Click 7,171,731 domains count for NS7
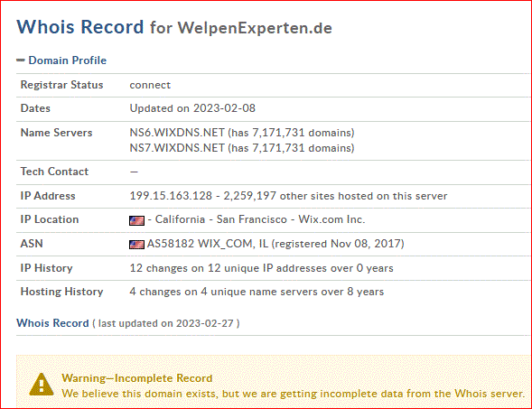Screen dimensions: 532x409 [x=291, y=148]
